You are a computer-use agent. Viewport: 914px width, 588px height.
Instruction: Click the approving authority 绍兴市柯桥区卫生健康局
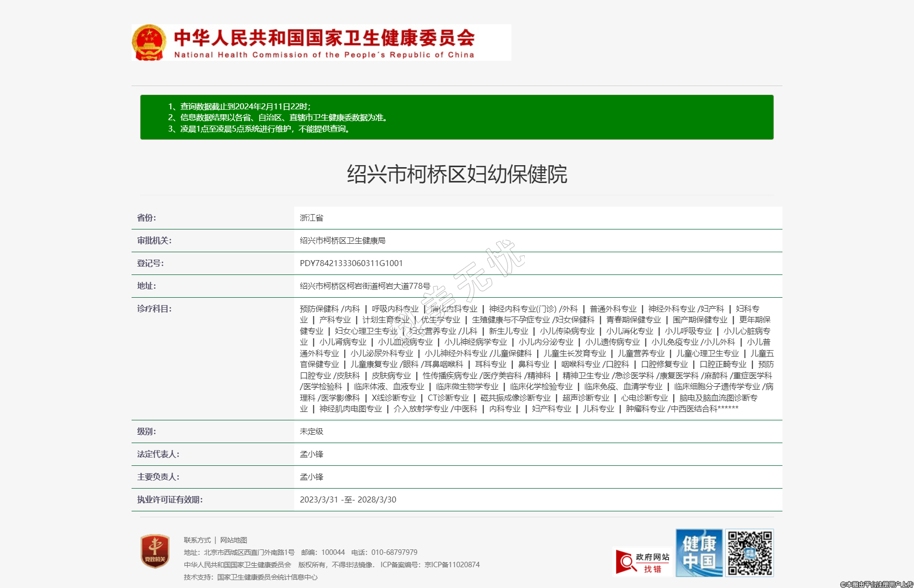[342, 240]
